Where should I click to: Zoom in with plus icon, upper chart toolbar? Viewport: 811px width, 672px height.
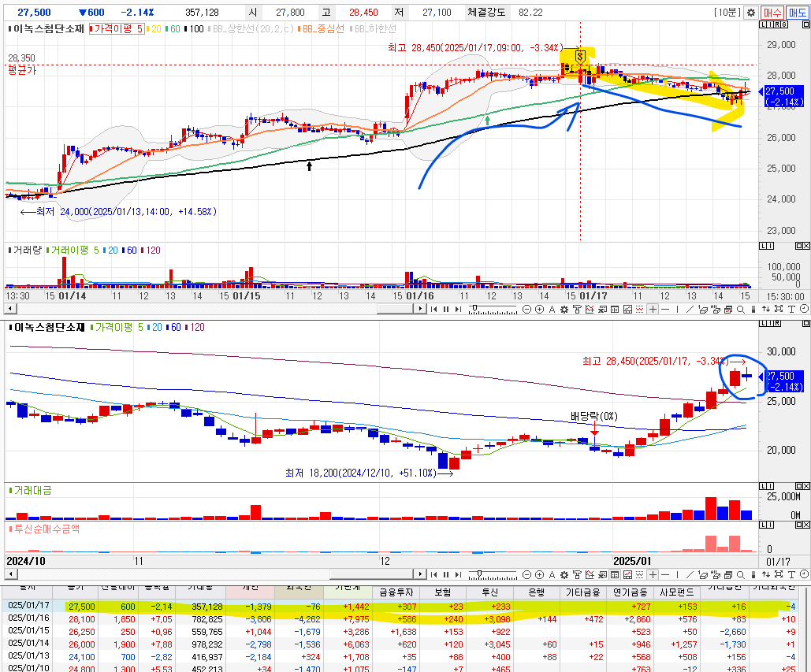click(x=539, y=309)
